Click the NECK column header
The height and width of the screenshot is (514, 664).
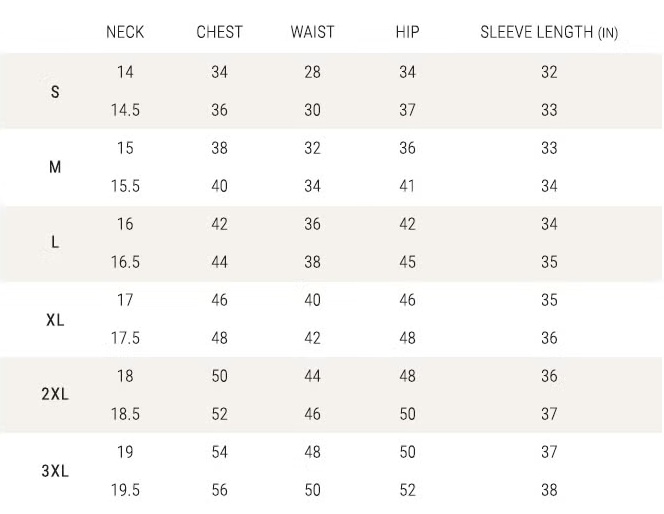[x=125, y=32]
